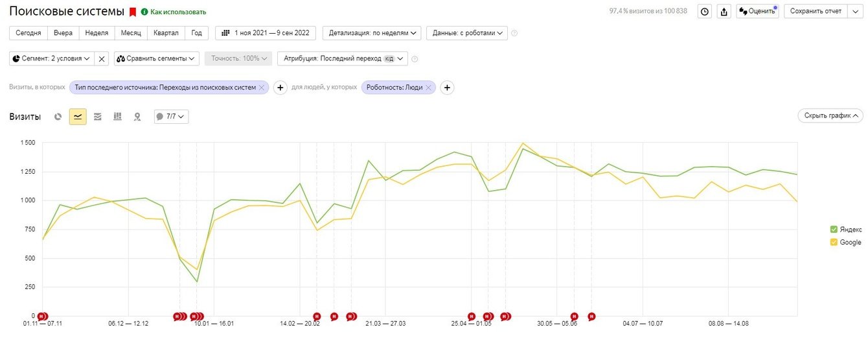868x347 pixels.
Task: Open the clock history icon near the Оценить button
Action: coord(705,11)
